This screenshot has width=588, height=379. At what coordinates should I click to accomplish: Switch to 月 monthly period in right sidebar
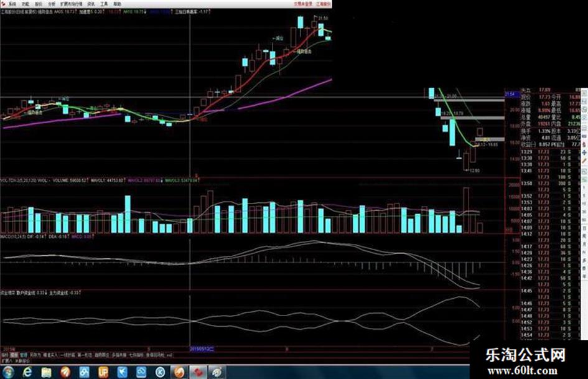click(584, 244)
